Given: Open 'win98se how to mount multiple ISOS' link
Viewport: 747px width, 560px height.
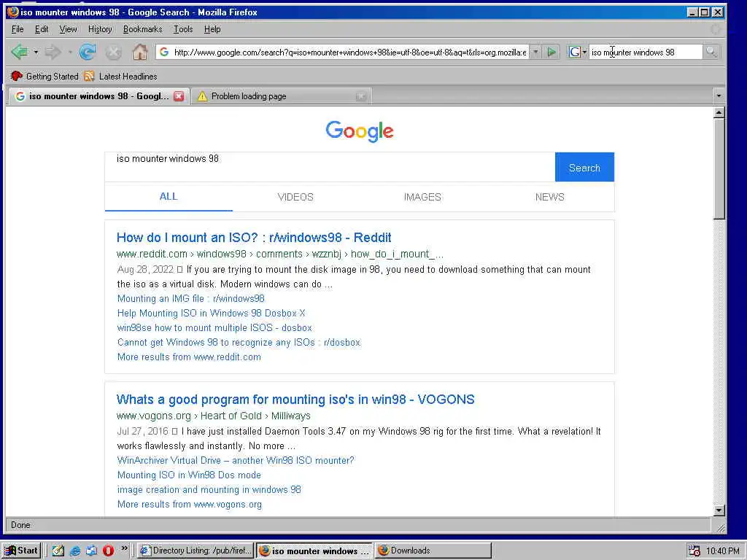Looking at the screenshot, I should coord(214,328).
